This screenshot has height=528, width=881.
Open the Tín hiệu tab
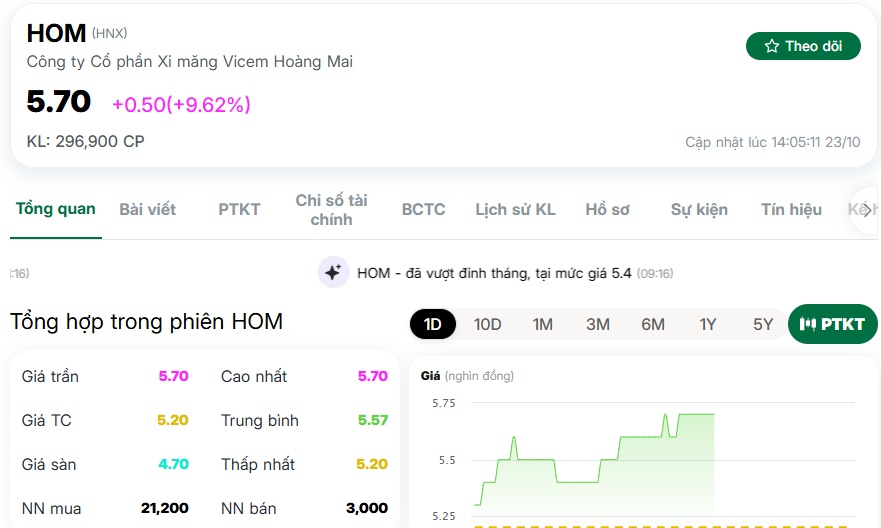point(791,210)
